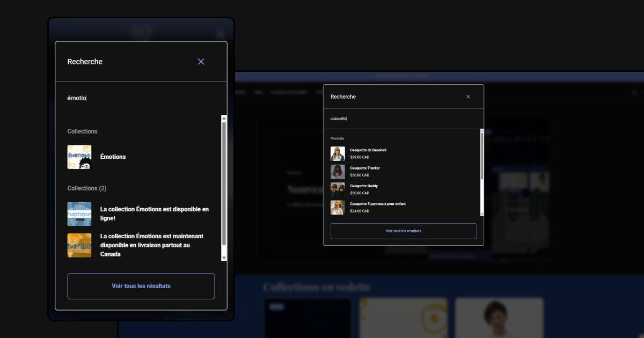Close the desktop search dialog containing "casquette"
The image size is (644, 338).
pos(468,97)
